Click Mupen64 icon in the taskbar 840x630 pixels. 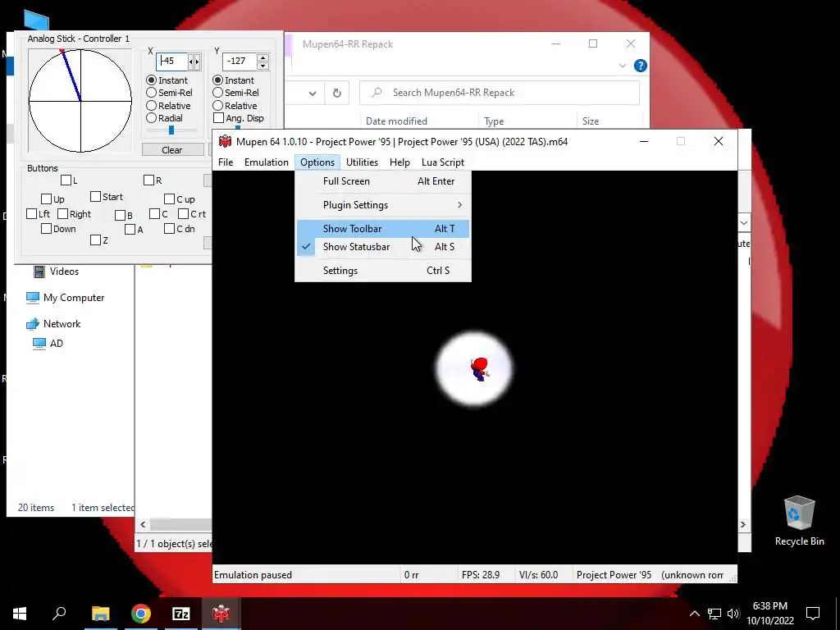[221, 614]
